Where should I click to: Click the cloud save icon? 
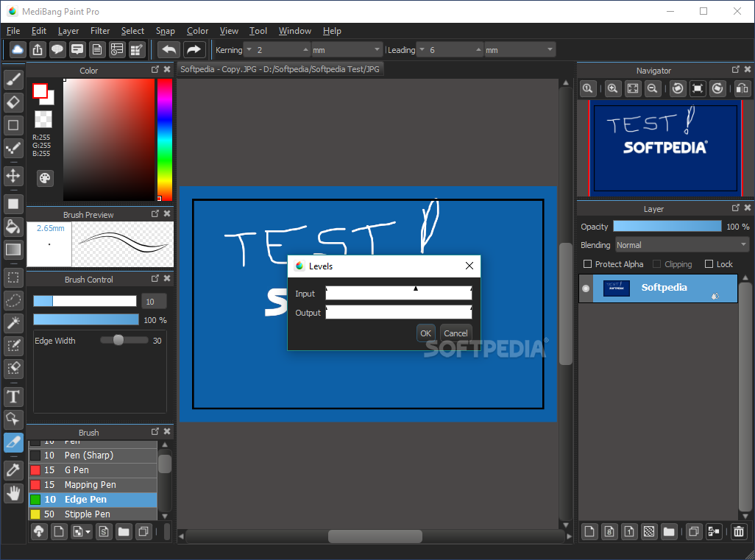click(x=18, y=49)
